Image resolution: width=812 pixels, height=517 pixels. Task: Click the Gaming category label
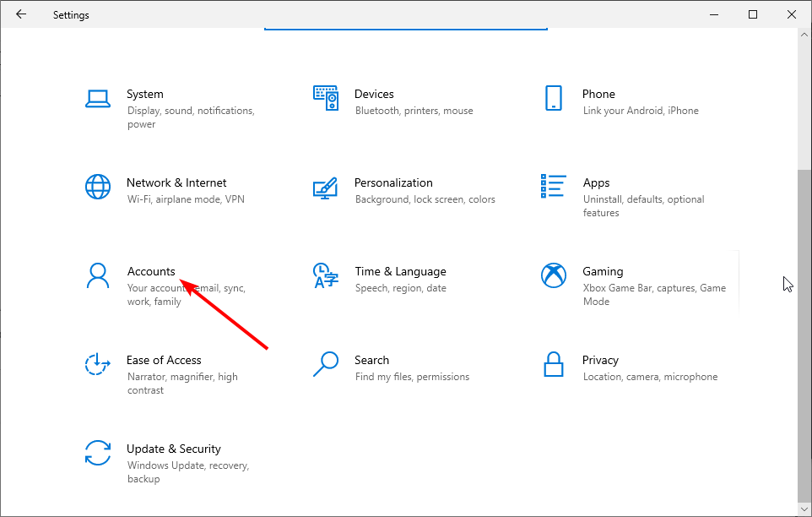pyautogui.click(x=603, y=271)
